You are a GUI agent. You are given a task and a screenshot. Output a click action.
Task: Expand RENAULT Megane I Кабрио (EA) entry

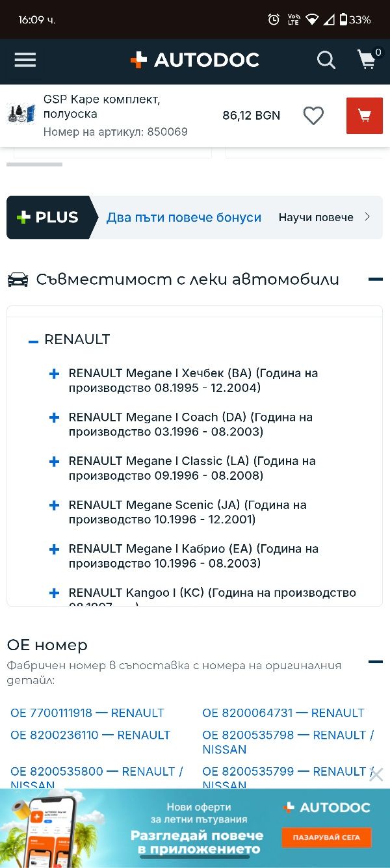click(55, 549)
